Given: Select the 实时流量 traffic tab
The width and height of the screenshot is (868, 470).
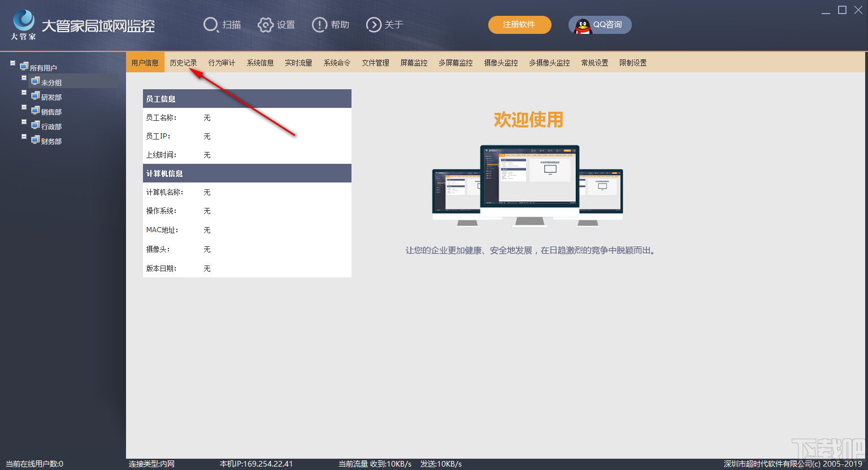Looking at the screenshot, I should point(298,62).
